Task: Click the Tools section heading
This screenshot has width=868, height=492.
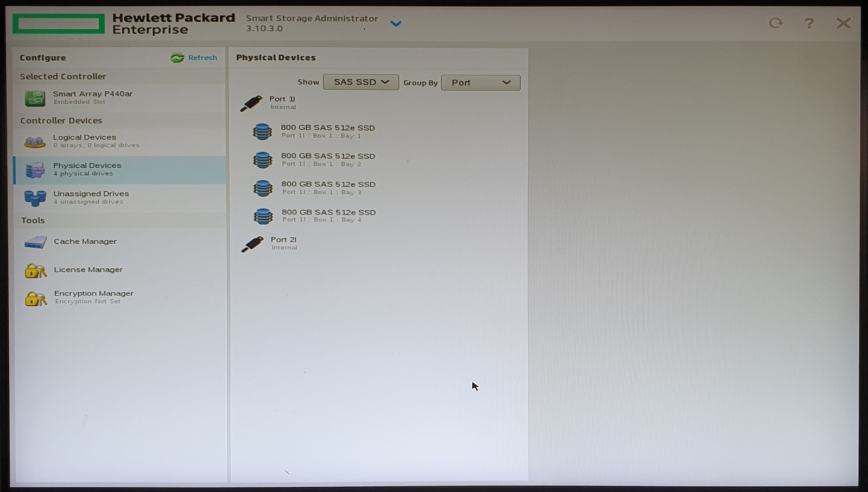Action: [x=33, y=220]
